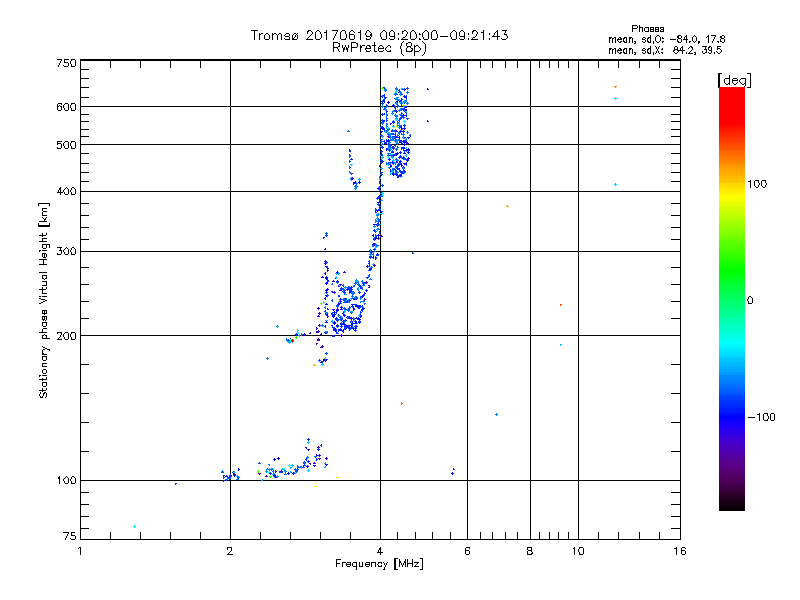Click y-axis tick label '75'

coord(70,536)
